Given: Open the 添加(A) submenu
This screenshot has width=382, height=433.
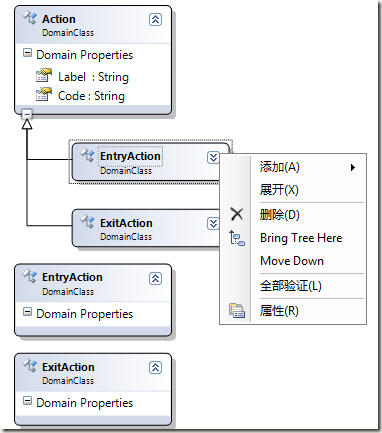Looking at the screenshot, I should pyautogui.click(x=293, y=167).
